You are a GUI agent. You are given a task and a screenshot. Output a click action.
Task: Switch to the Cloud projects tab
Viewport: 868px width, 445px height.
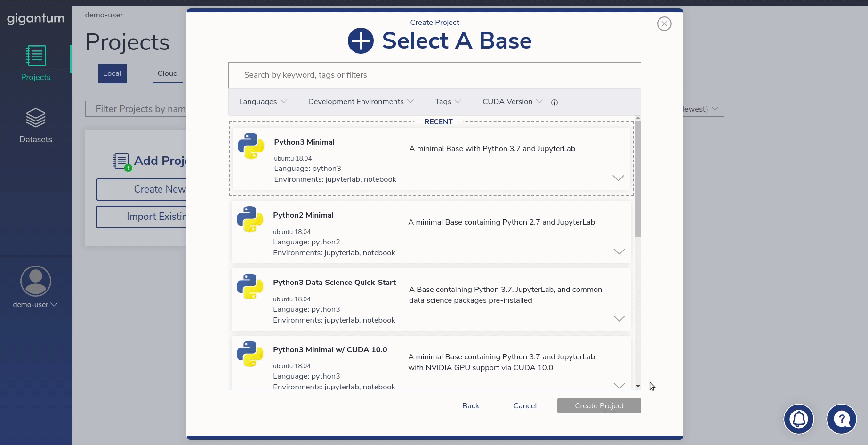pos(168,73)
